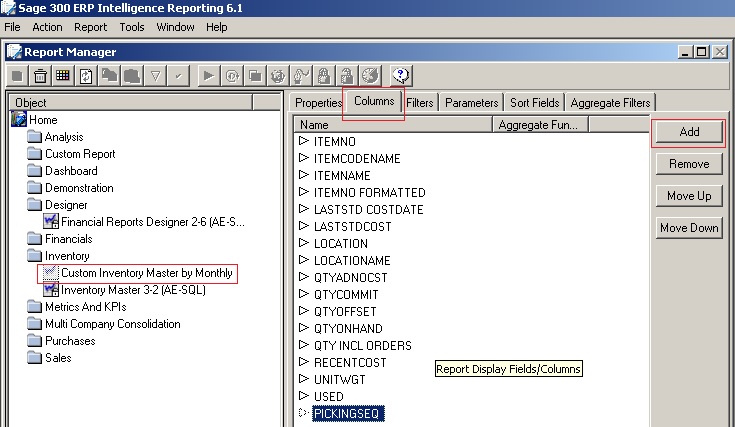Switch to the Properties tab
The image size is (735, 427).
point(317,103)
